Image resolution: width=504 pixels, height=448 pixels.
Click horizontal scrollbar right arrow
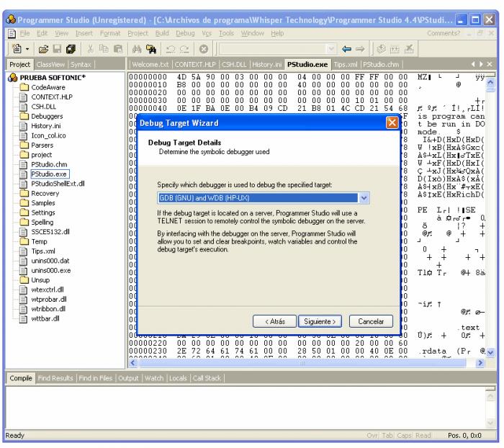480,363
